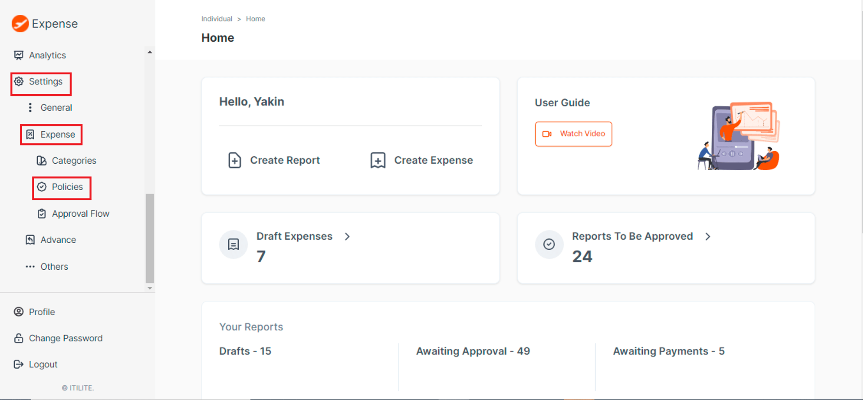
Task: Click the Others ellipsis icon
Action: (30, 267)
